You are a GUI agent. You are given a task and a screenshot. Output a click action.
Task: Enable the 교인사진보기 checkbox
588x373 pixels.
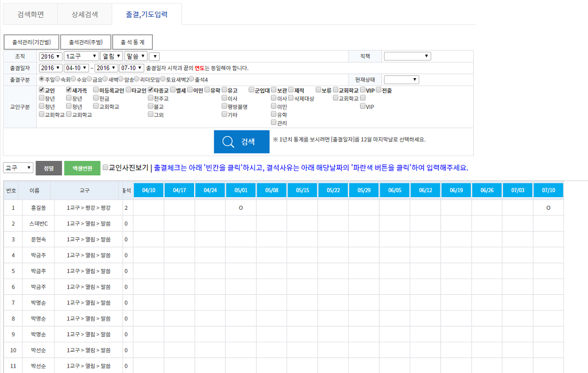tap(105, 168)
